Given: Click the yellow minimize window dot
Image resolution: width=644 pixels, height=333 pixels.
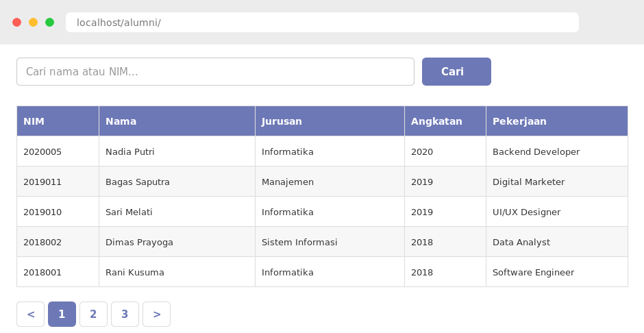Looking at the screenshot, I should point(34,22).
